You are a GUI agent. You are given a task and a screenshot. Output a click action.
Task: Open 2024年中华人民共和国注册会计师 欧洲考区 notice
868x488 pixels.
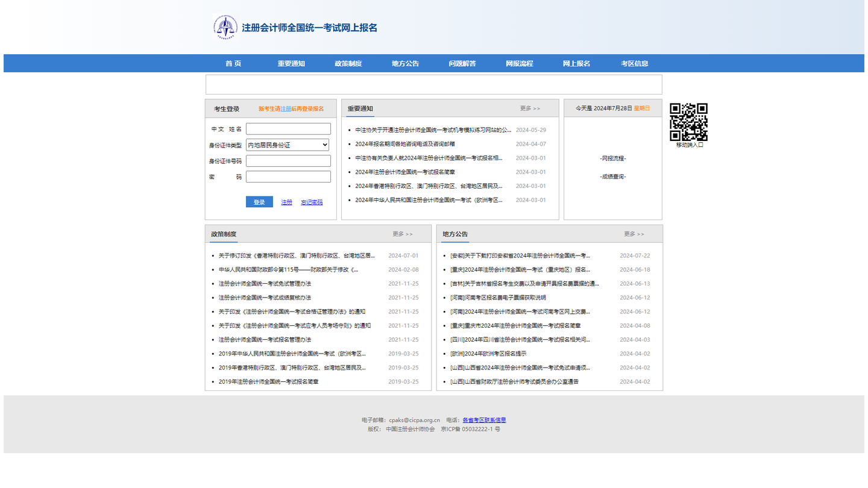[x=429, y=200]
